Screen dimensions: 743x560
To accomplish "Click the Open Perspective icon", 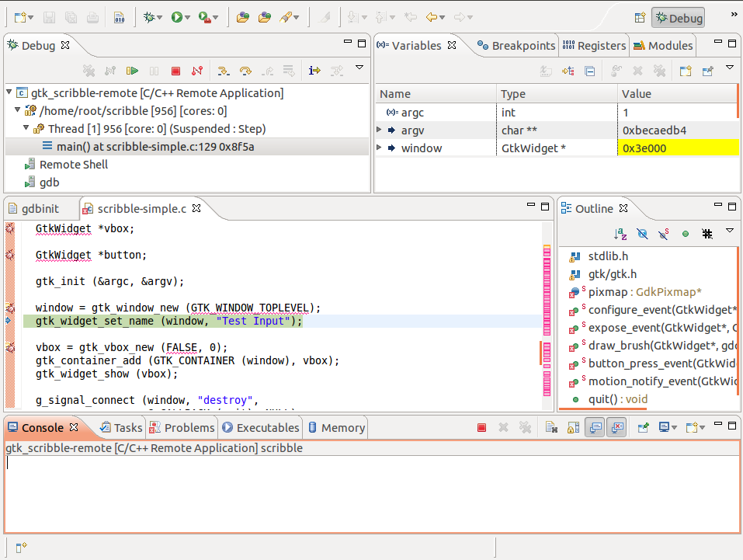I will click(641, 18).
